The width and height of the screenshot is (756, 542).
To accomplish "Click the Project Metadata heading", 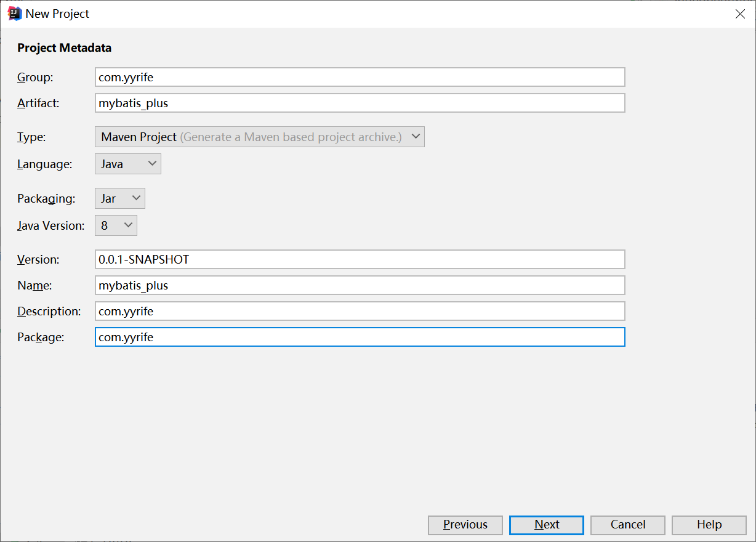I will [64, 48].
